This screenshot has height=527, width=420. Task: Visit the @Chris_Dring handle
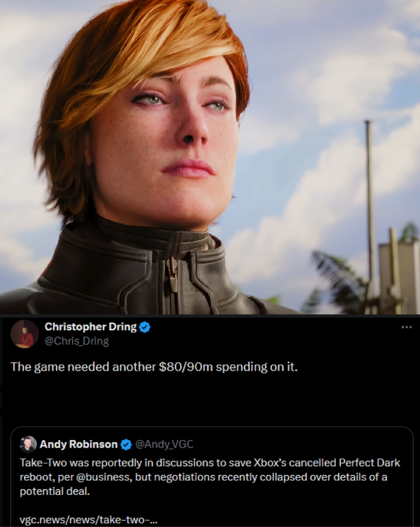pyautogui.click(x=77, y=341)
